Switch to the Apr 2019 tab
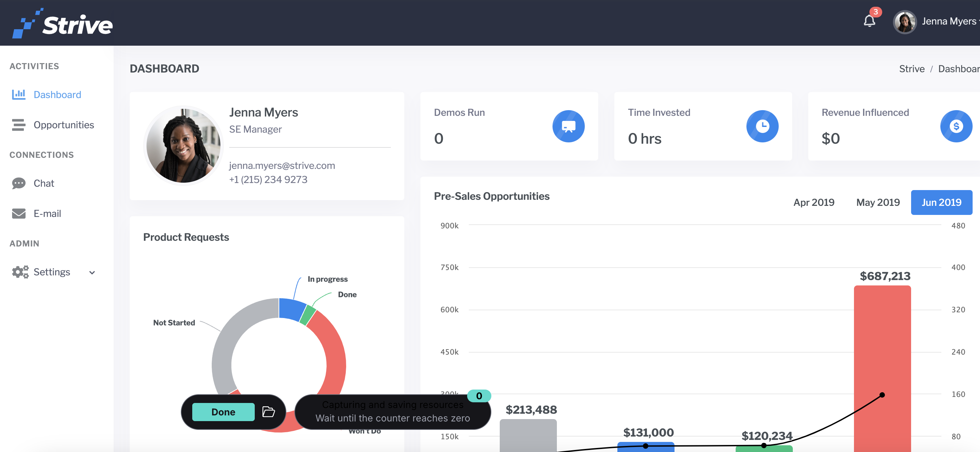The image size is (980, 452). tap(814, 202)
